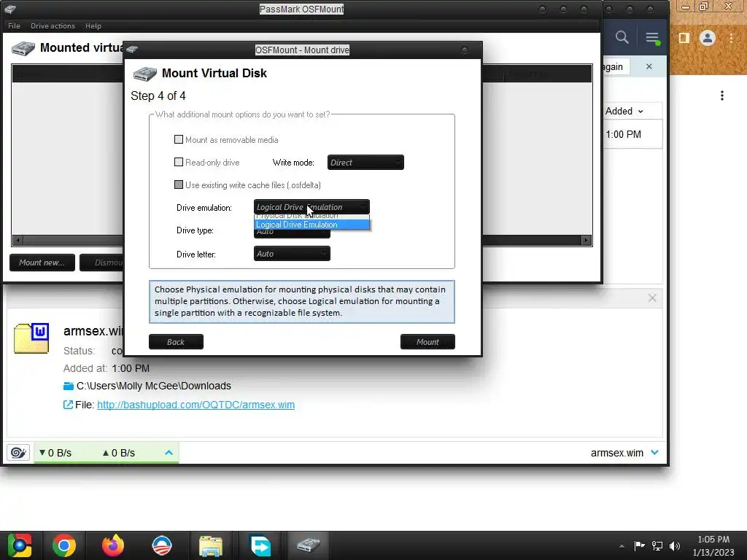Click the Drive emulation combo box

tap(311, 207)
